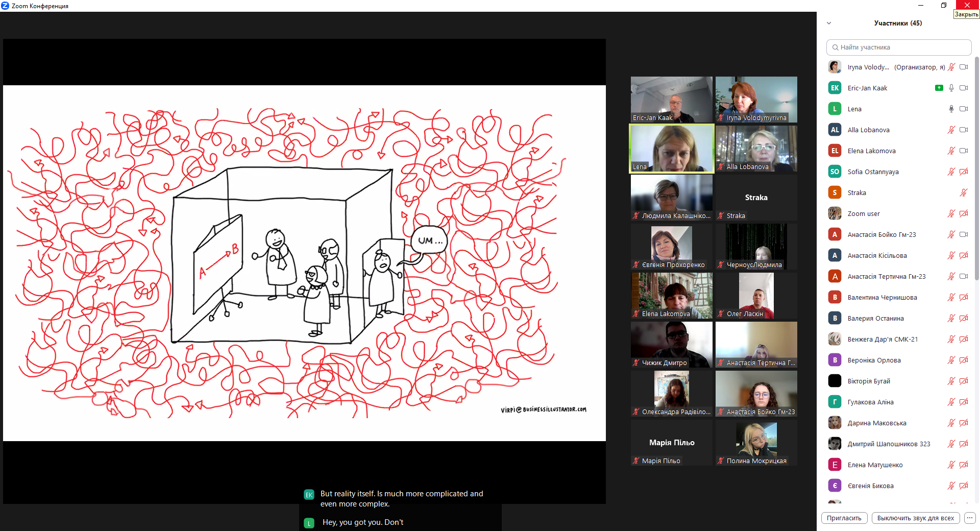Toggle Iryna Volodymyrivna's own muted microphone
The image size is (980, 531).
pyautogui.click(x=951, y=67)
